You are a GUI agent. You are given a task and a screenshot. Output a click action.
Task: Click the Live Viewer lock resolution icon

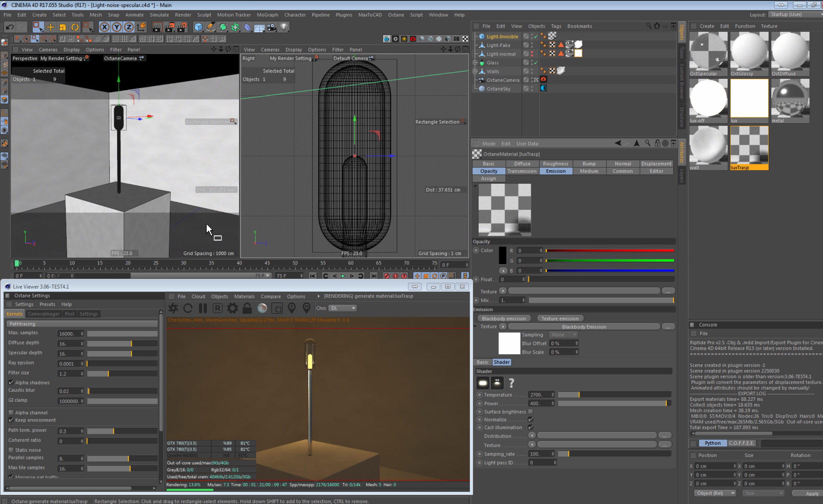coord(247,308)
